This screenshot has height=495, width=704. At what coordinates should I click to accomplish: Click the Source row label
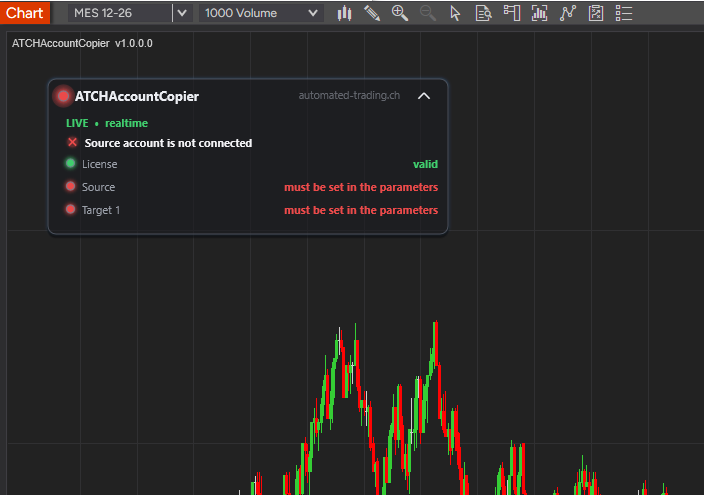98,187
